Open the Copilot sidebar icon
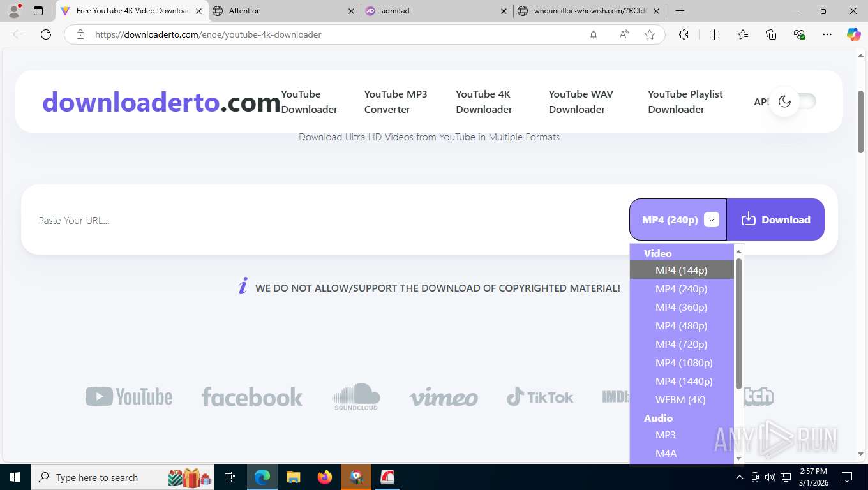 tap(854, 34)
